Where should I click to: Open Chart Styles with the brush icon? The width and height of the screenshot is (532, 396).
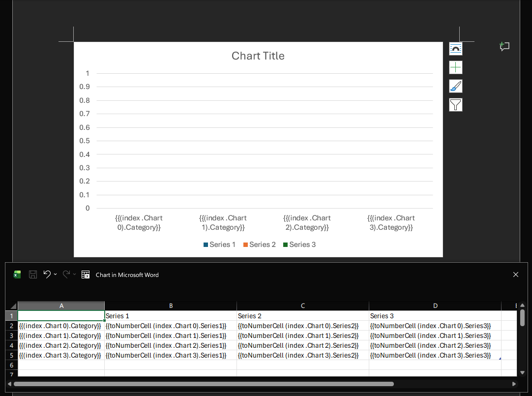(x=455, y=86)
